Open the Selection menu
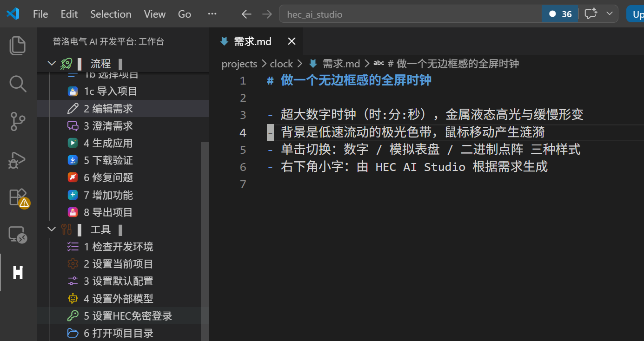Viewport: 644px width, 341px height. (111, 14)
